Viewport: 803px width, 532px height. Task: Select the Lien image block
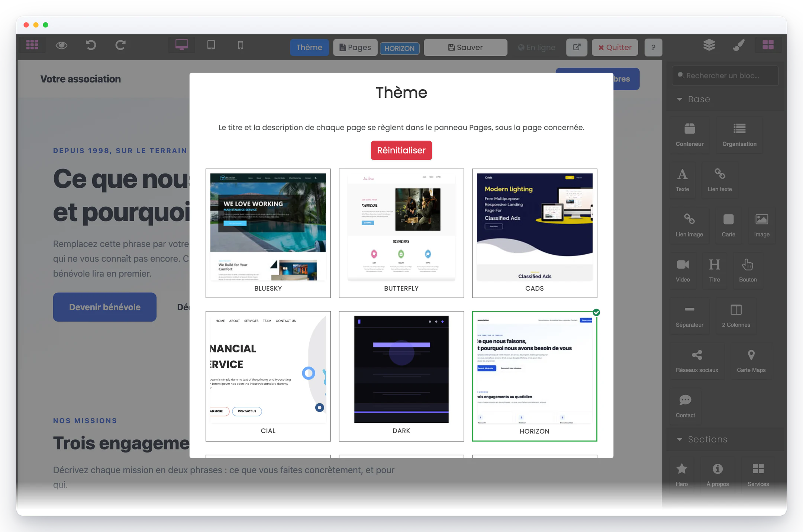click(x=689, y=226)
